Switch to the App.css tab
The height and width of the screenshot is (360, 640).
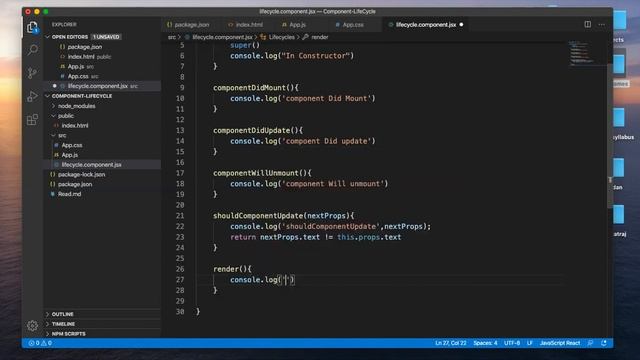(x=349, y=24)
